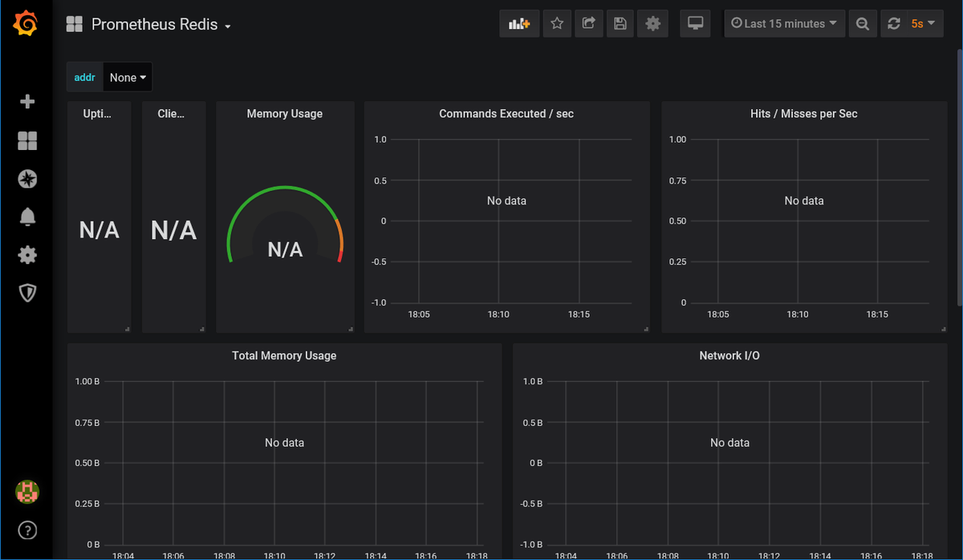This screenshot has width=963, height=560.
Task: Open the Upti... panel title menu
Action: click(x=98, y=114)
